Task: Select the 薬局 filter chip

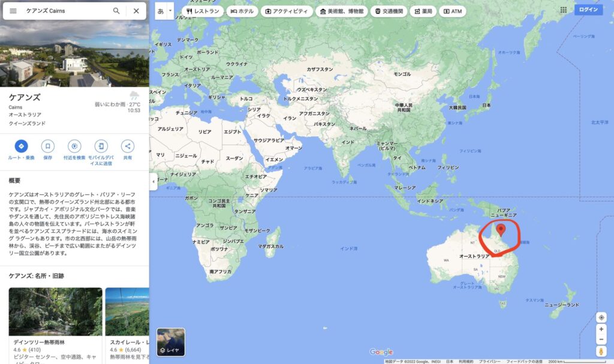Action: (x=423, y=11)
